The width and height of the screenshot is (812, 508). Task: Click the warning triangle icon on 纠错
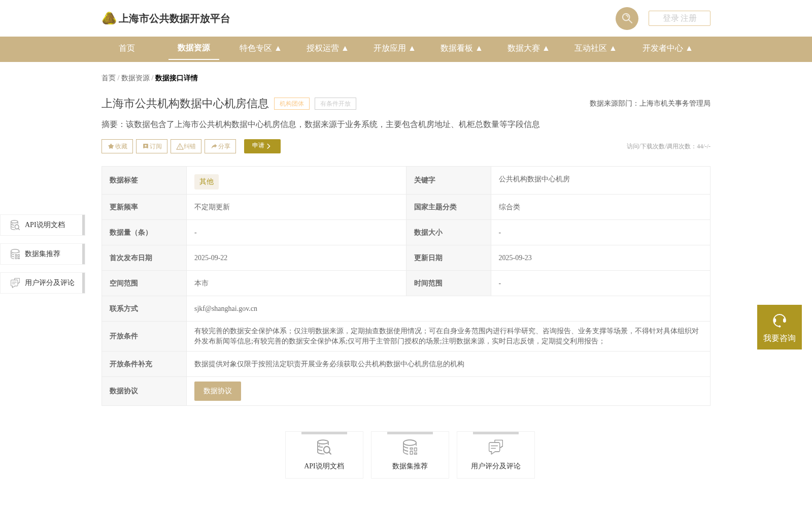pos(180,146)
